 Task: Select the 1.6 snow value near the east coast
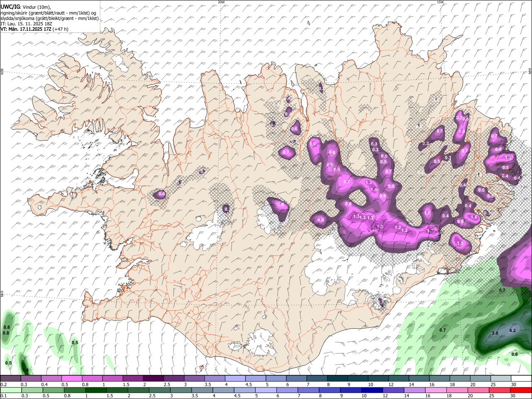click(474, 217)
